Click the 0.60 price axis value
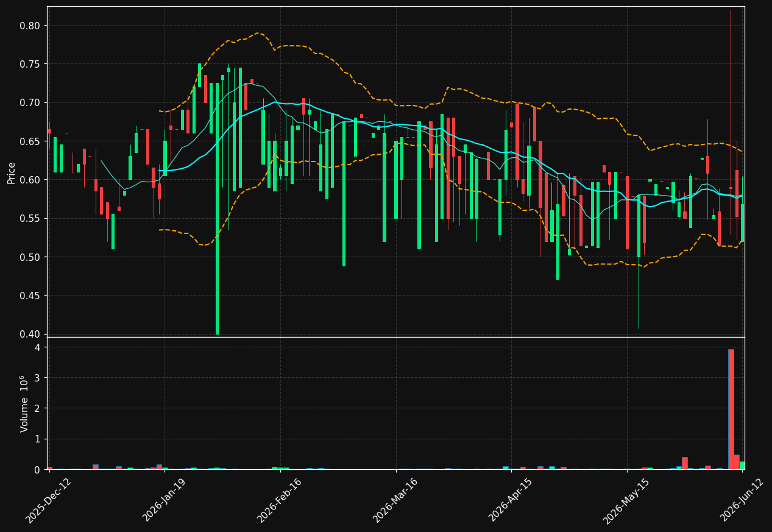 point(30,180)
